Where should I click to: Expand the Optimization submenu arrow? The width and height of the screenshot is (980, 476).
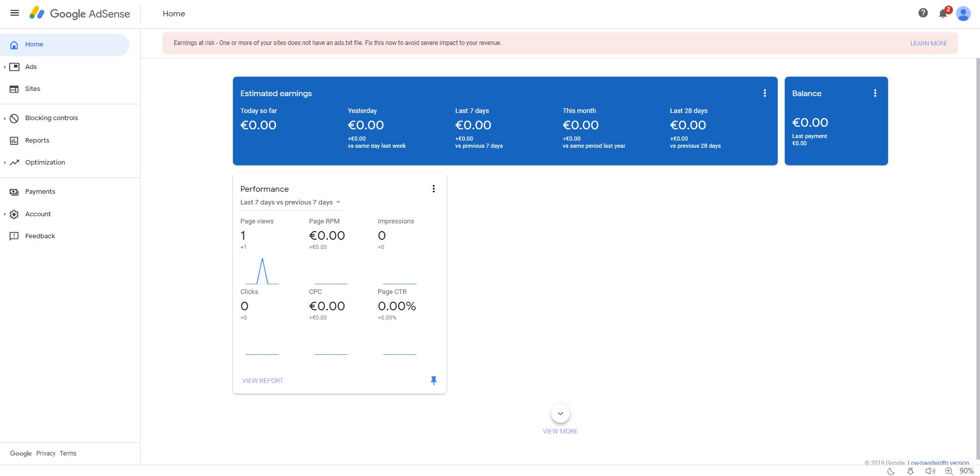point(5,163)
